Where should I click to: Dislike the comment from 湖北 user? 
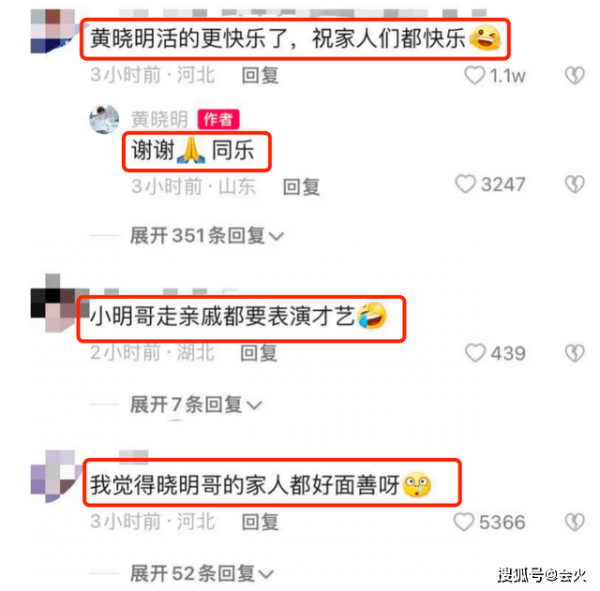click(x=575, y=353)
